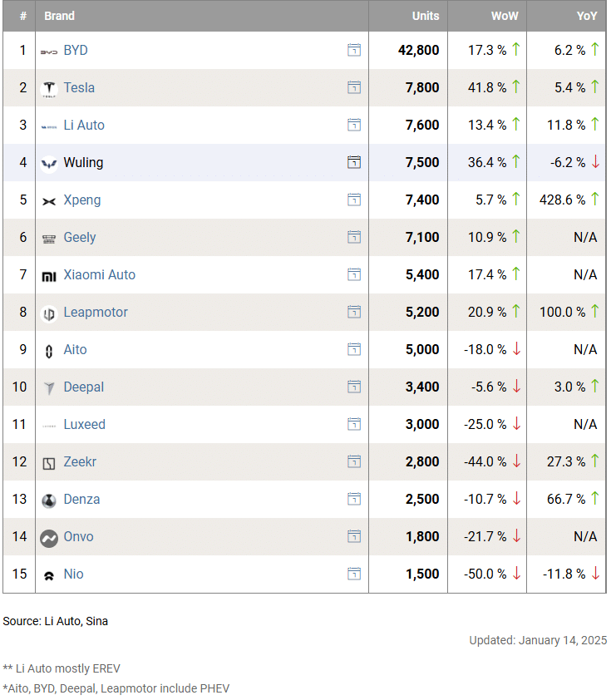Click the Nio row calendar icon
Screen dimensions: 611x700
tap(354, 574)
